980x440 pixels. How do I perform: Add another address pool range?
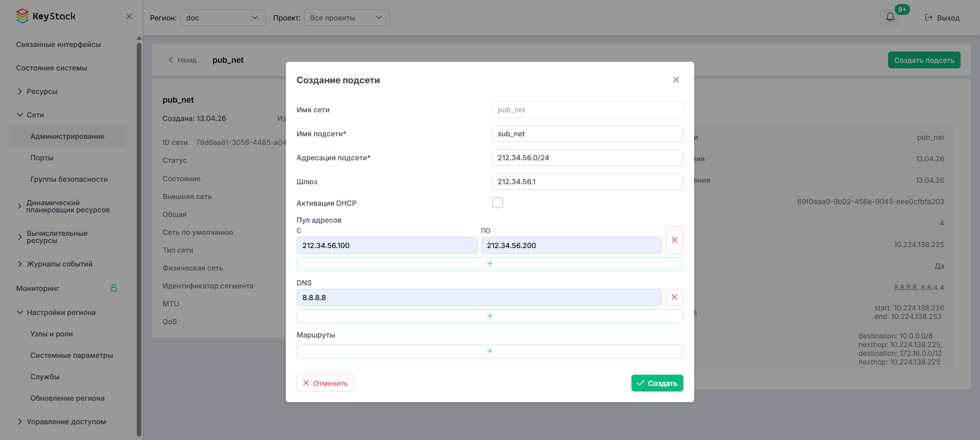[x=490, y=264]
